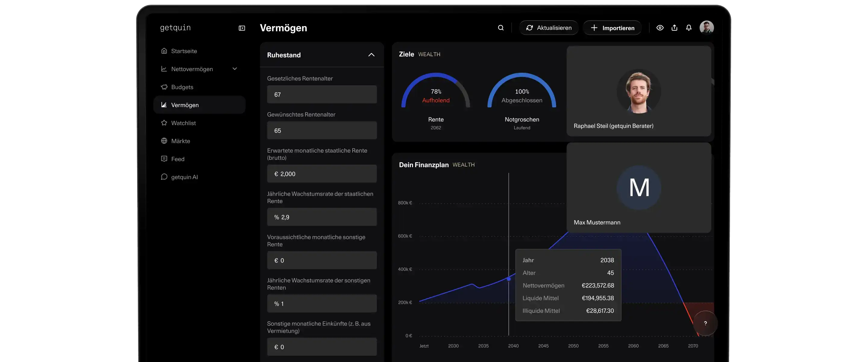This screenshot has height=362, width=868.
Task: Open the user profile avatar
Action: [706, 28]
